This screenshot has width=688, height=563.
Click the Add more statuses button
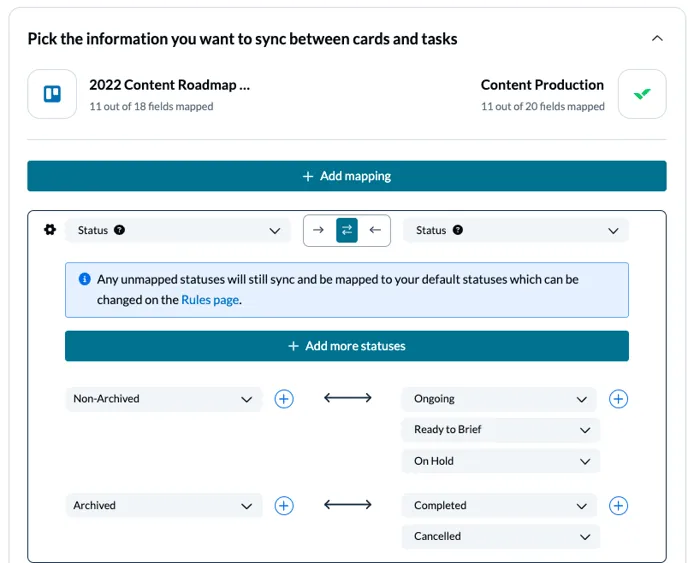(346, 346)
